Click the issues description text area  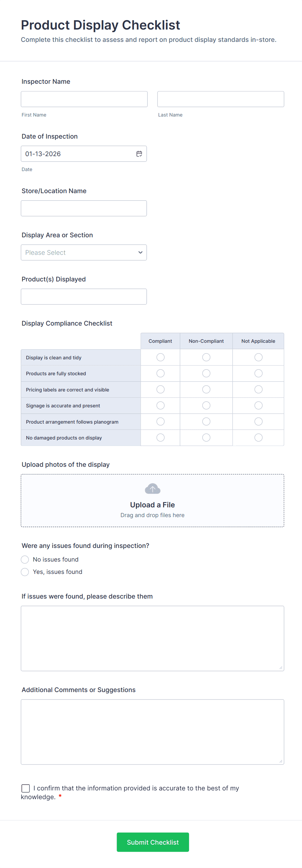tap(152, 638)
